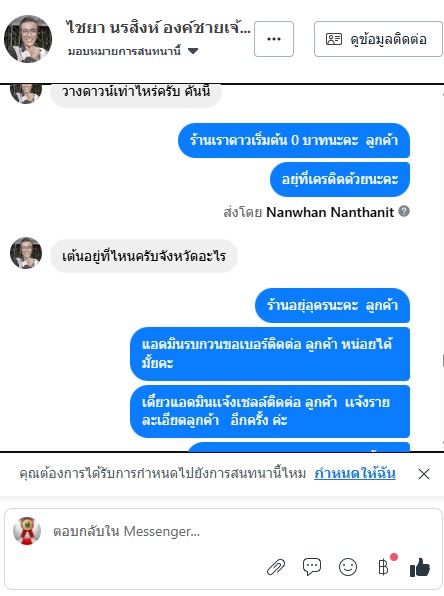Click the page avatar beside reply box
The height and width of the screenshot is (596, 444).
(27, 531)
